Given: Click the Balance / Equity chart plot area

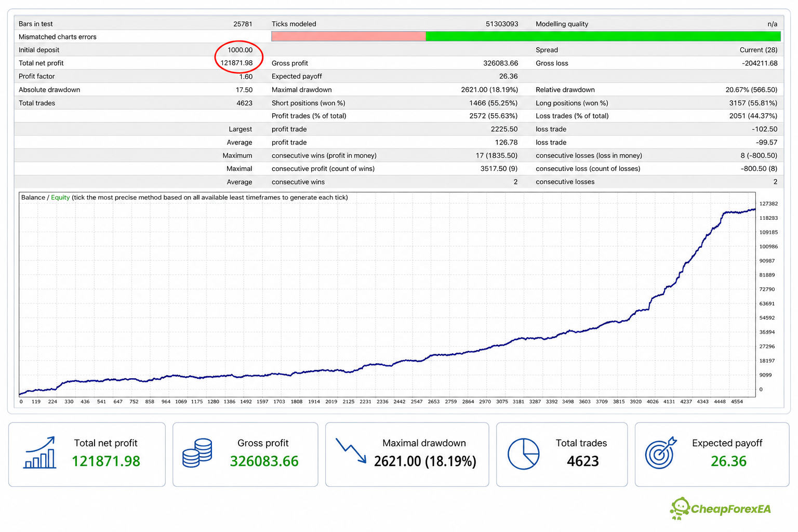Looking at the screenshot, I should pos(388,295).
